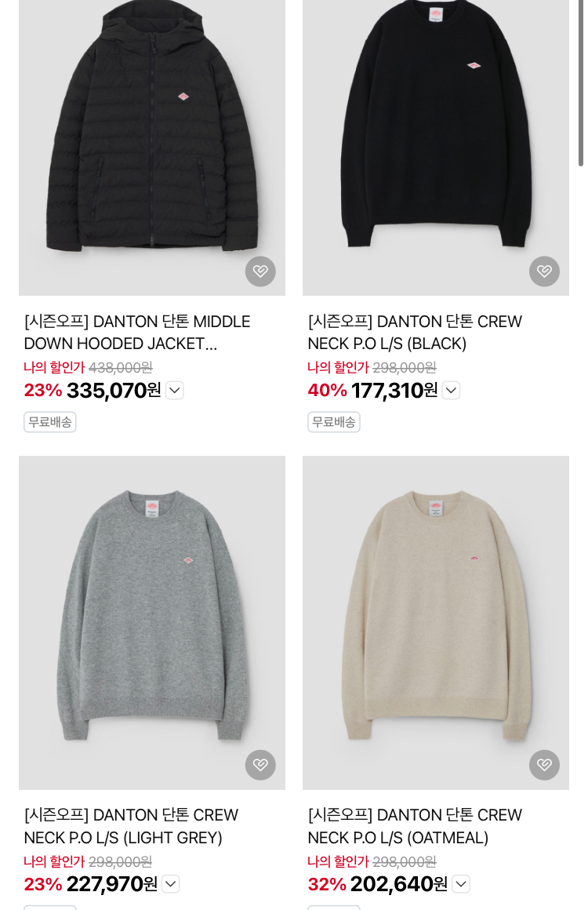Open black crew neck sweater image

click(x=435, y=147)
